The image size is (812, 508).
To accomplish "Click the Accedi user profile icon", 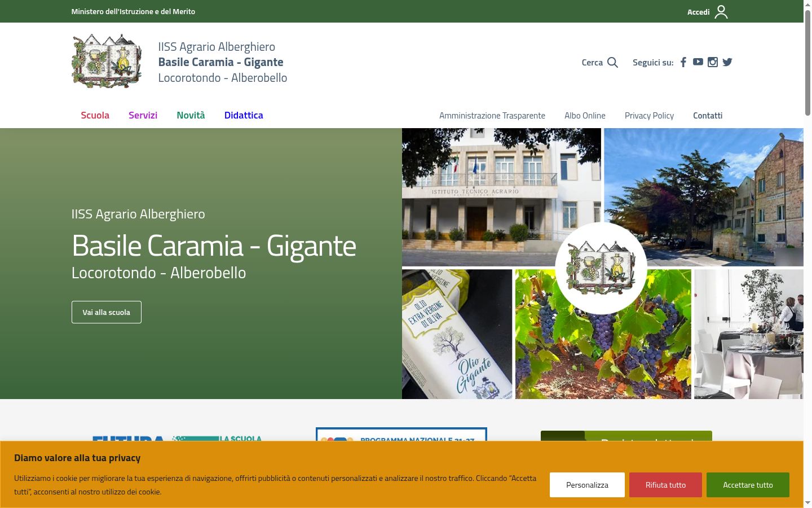I will [721, 12].
